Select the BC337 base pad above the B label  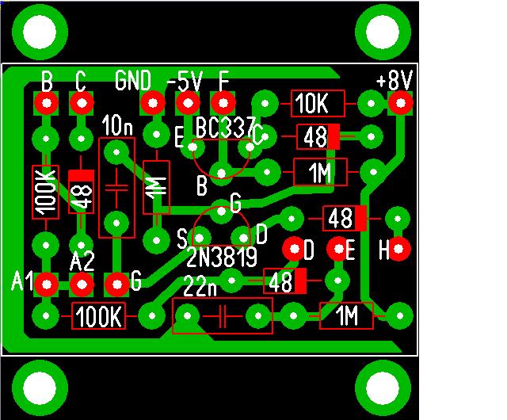[x=221, y=173]
